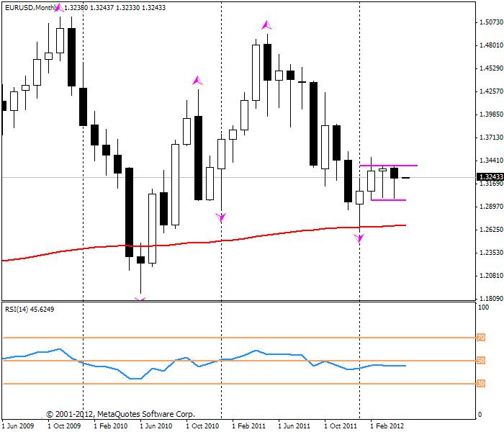The width and height of the screenshot is (504, 432).
Task: Click the magenta arrow at the June 2010 low
Action: click(140, 299)
